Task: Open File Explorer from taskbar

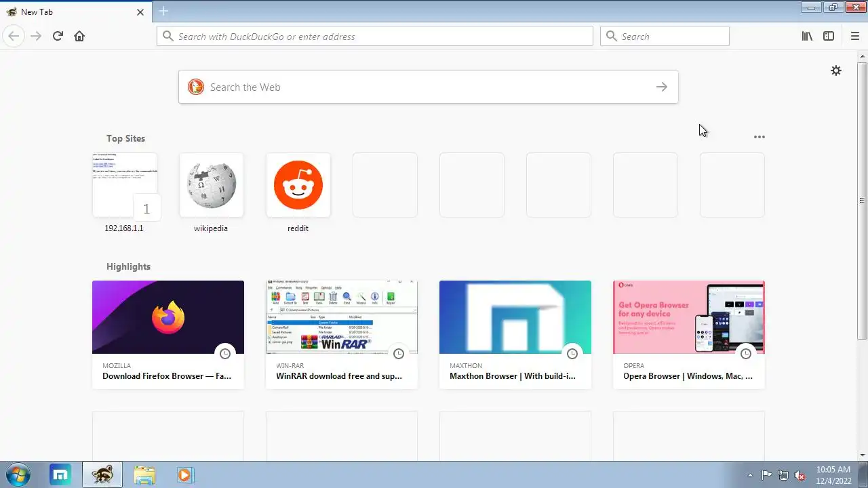Action: (x=144, y=475)
